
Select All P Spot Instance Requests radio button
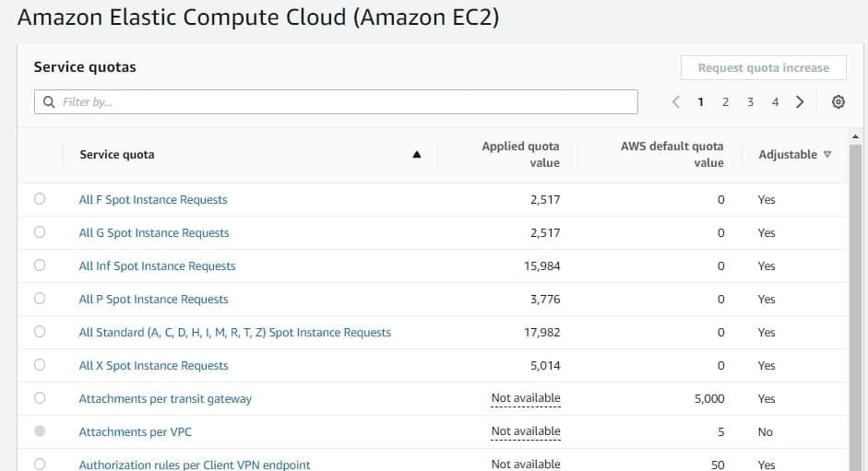[40, 299]
